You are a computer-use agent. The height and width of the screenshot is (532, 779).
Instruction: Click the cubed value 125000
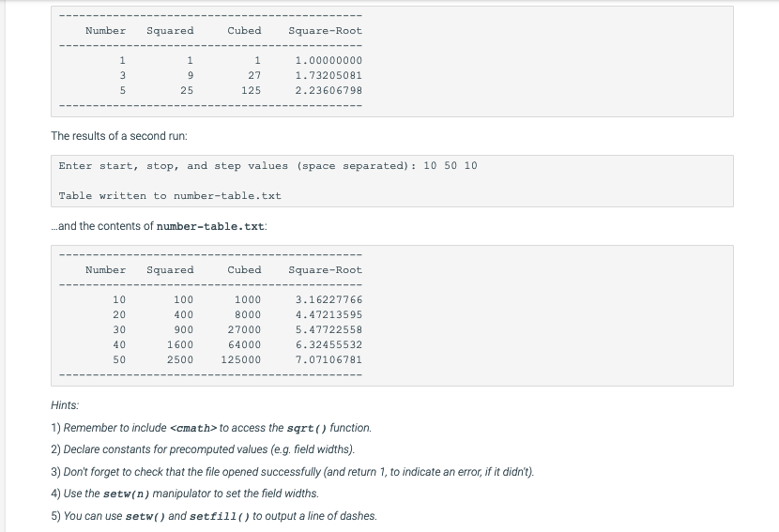click(x=241, y=359)
